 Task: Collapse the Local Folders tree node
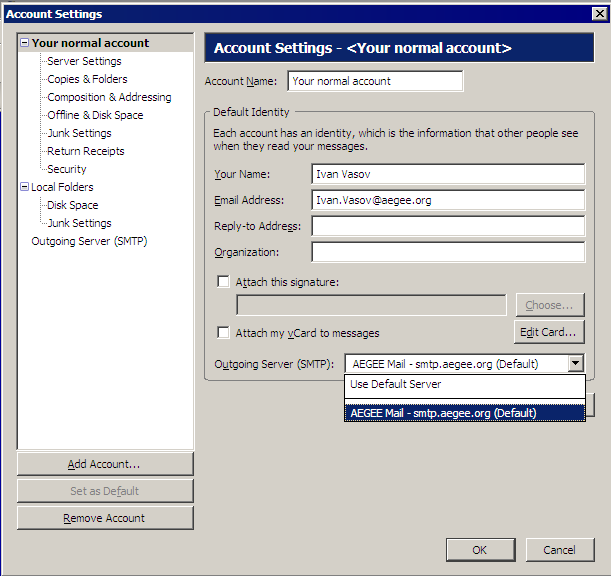24,187
